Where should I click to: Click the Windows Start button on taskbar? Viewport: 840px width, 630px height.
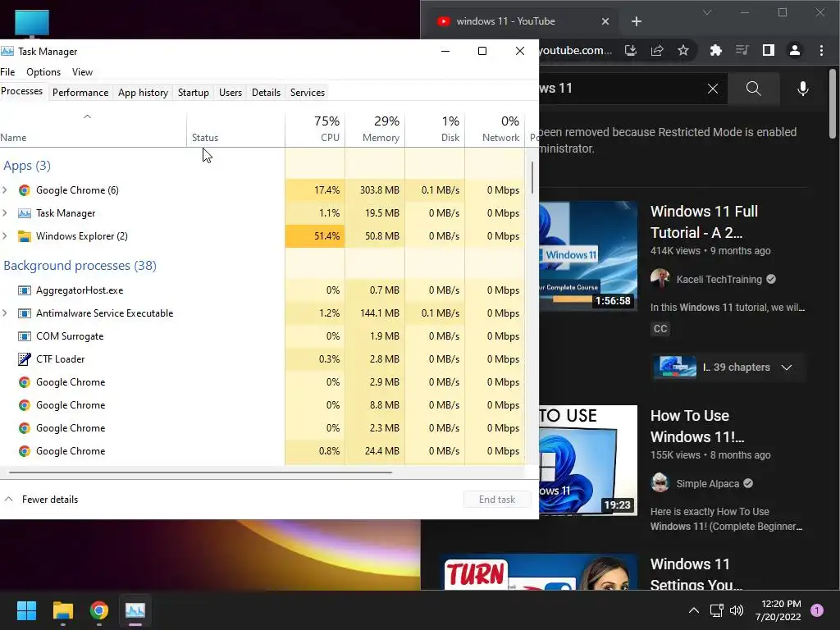click(x=26, y=610)
